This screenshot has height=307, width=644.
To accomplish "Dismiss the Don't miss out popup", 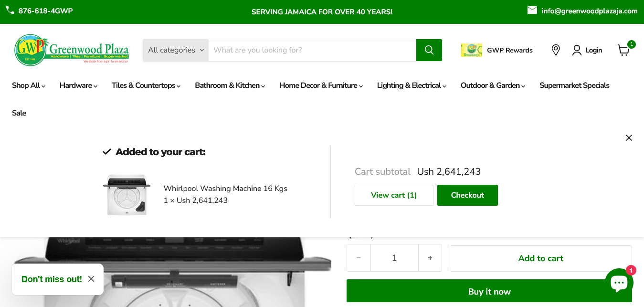I will (x=91, y=279).
